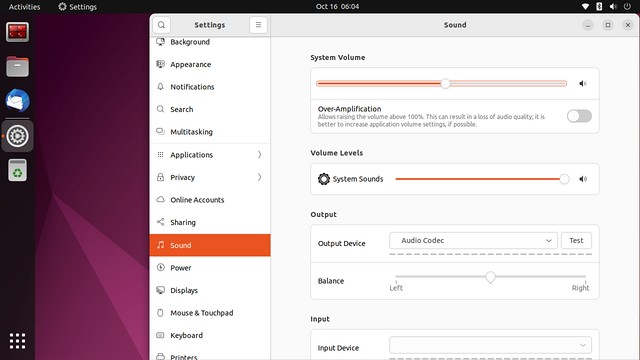
Task: Click Activities in the top bar
Action: click(24, 7)
